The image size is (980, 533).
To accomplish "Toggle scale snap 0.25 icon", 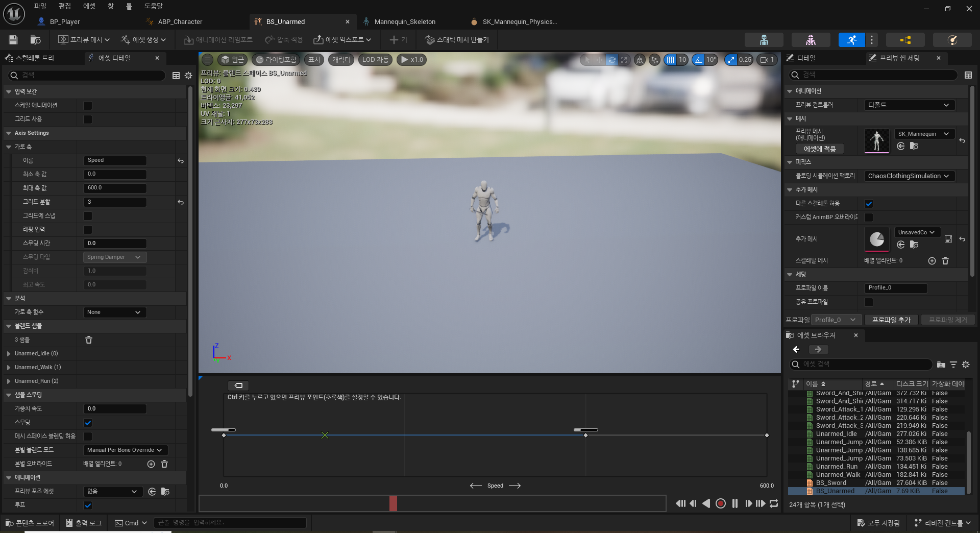I will pyautogui.click(x=731, y=60).
